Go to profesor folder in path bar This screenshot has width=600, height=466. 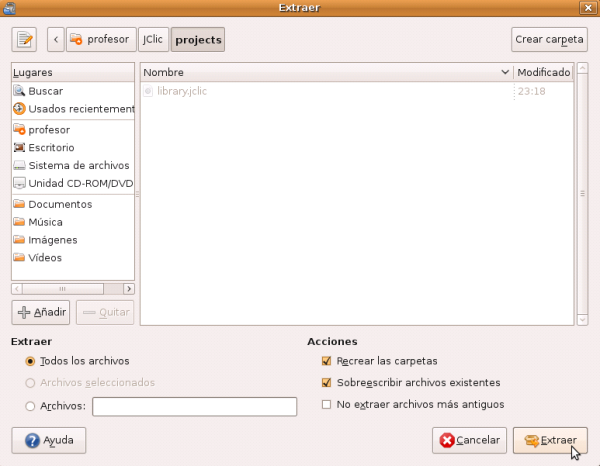99,40
